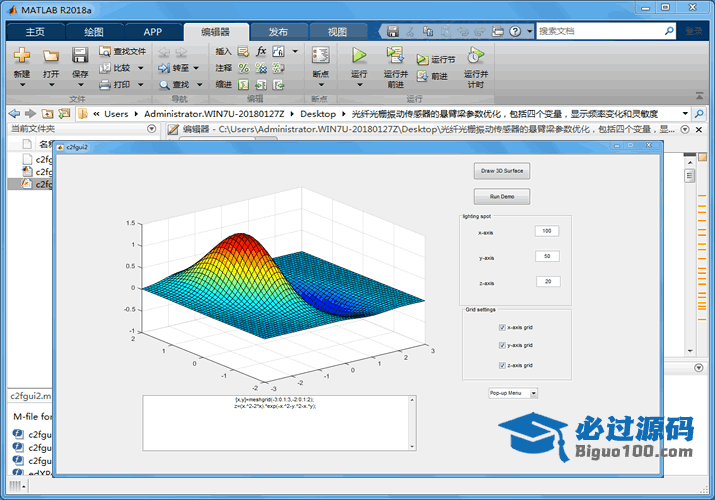
Task: Switch to the 视图 (View) tab
Action: [x=337, y=32]
